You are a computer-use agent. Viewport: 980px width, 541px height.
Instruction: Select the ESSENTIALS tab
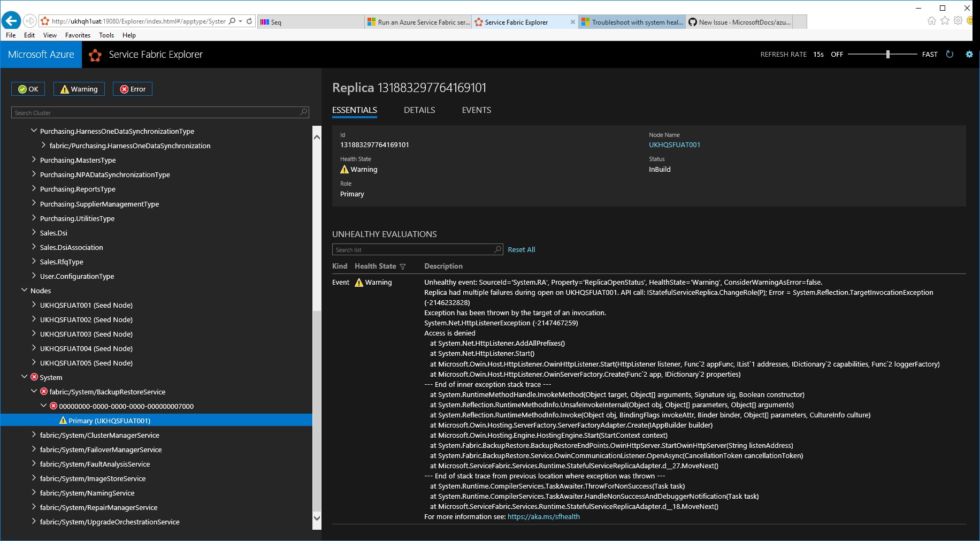click(x=355, y=110)
